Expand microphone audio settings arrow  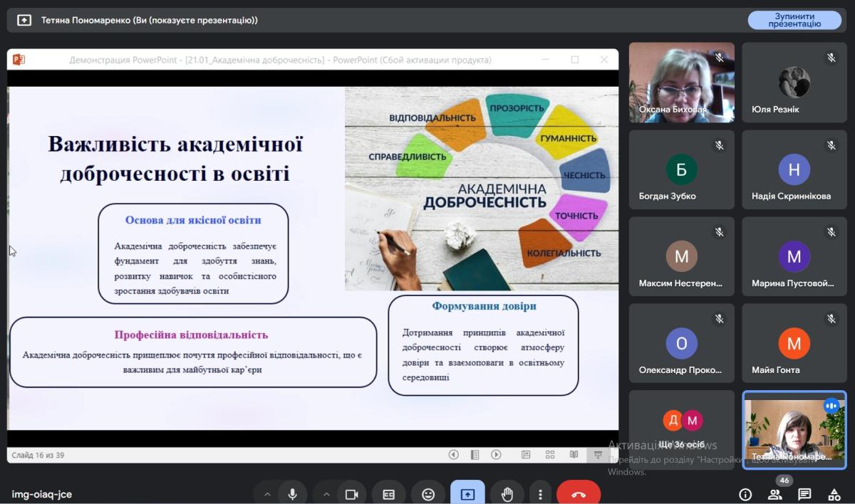point(267,494)
